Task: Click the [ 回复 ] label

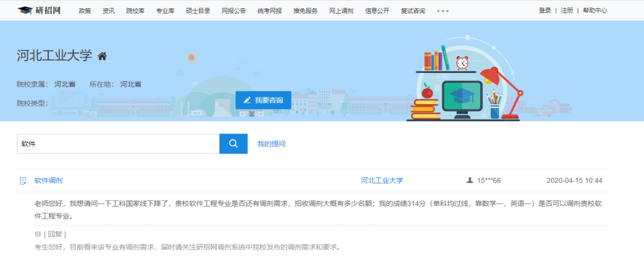Action: (55, 234)
